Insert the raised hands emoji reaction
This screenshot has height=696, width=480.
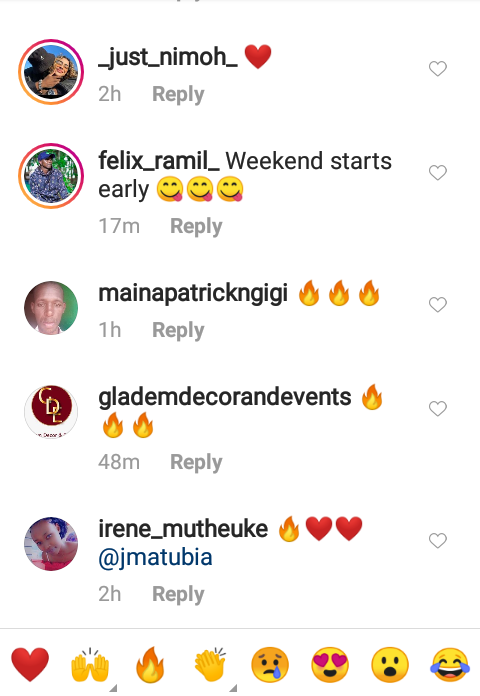[x=90, y=664]
